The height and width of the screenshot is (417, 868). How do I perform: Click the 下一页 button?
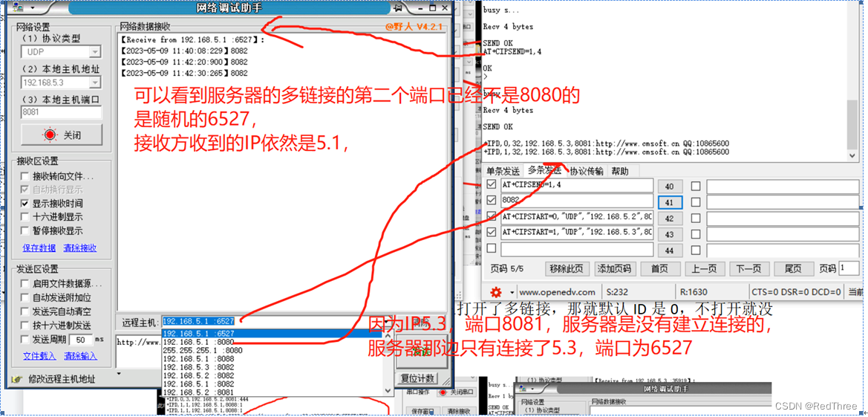tap(748, 269)
